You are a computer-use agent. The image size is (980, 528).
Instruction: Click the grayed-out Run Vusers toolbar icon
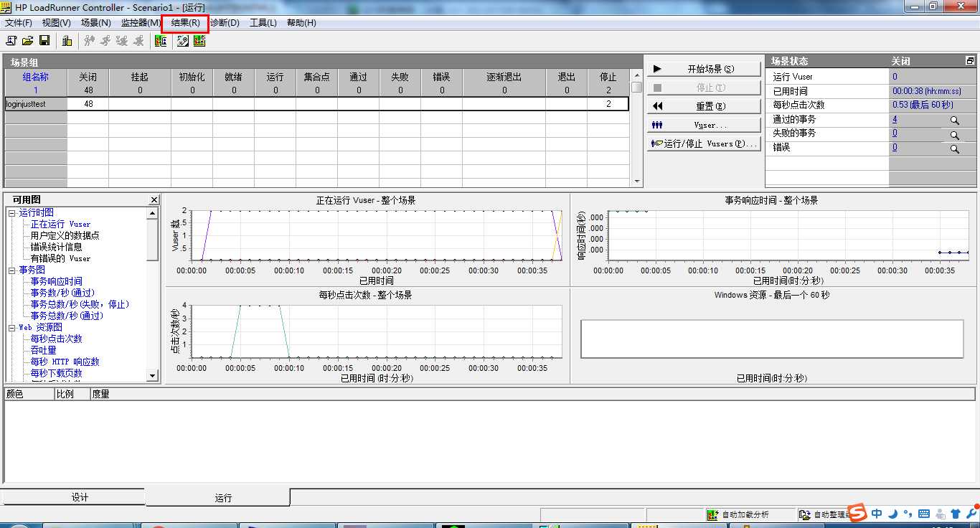coord(105,41)
